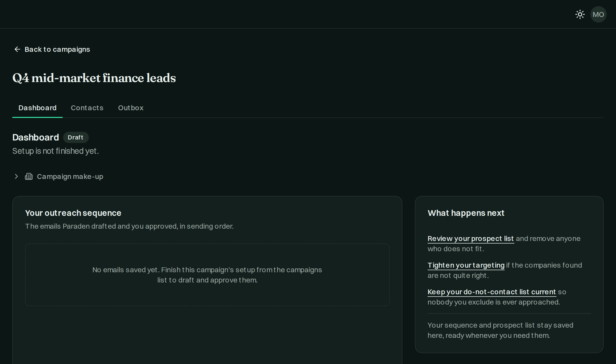Click the back arrow icon
The width and height of the screenshot is (616, 364).
tap(17, 49)
